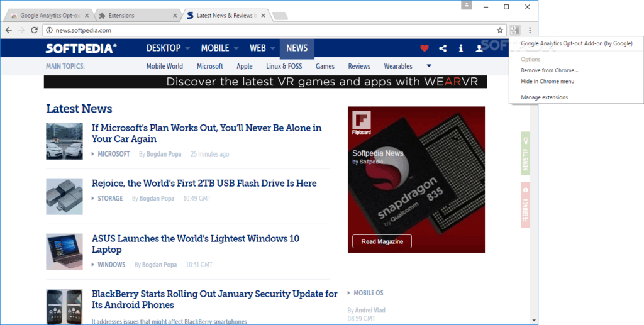Select the WEB navigation item
644x325 pixels.
pos(257,48)
